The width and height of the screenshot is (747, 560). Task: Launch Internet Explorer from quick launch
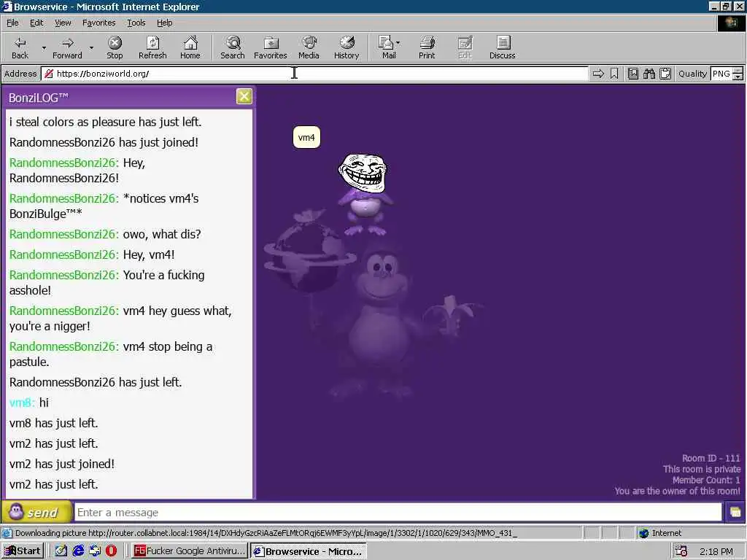pyautogui.click(x=78, y=551)
